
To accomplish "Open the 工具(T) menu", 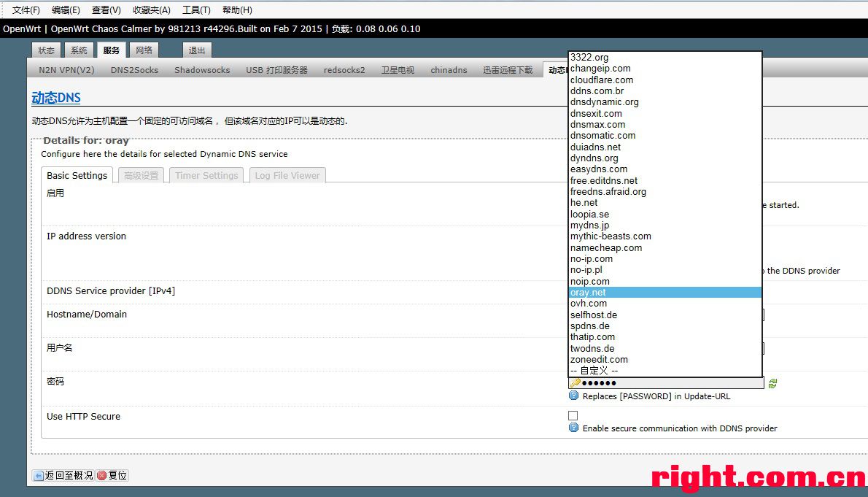I will click(196, 10).
